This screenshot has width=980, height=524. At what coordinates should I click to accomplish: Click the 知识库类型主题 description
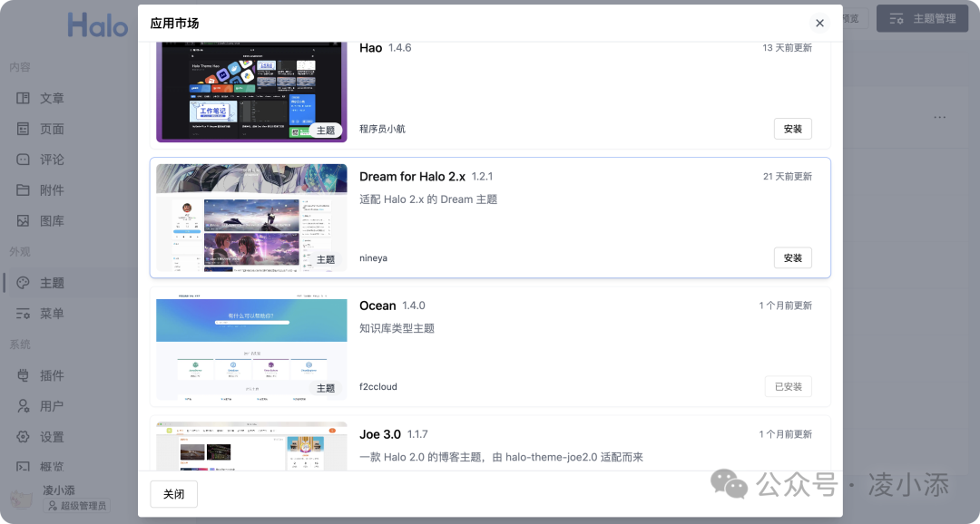pyautogui.click(x=397, y=328)
